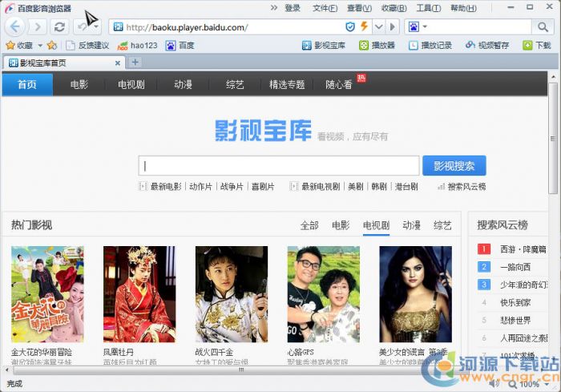Go back with the browser back arrow
The width and height of the screenshot is (561, 392).
point(15,26)
